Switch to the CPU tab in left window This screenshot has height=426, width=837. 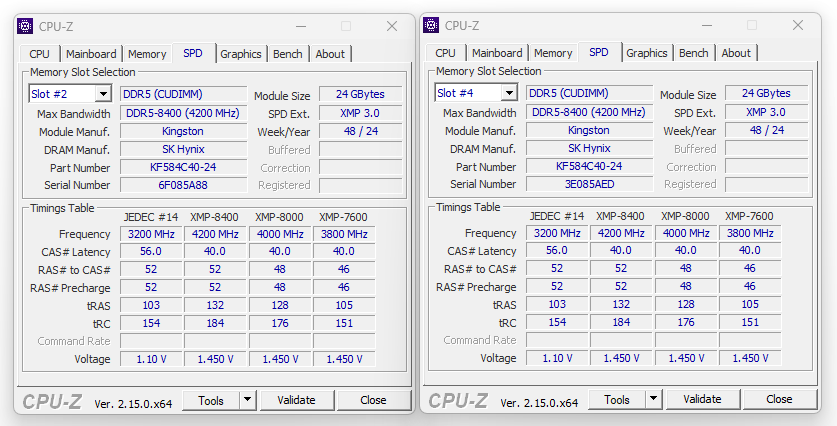(x=40, y=54)
